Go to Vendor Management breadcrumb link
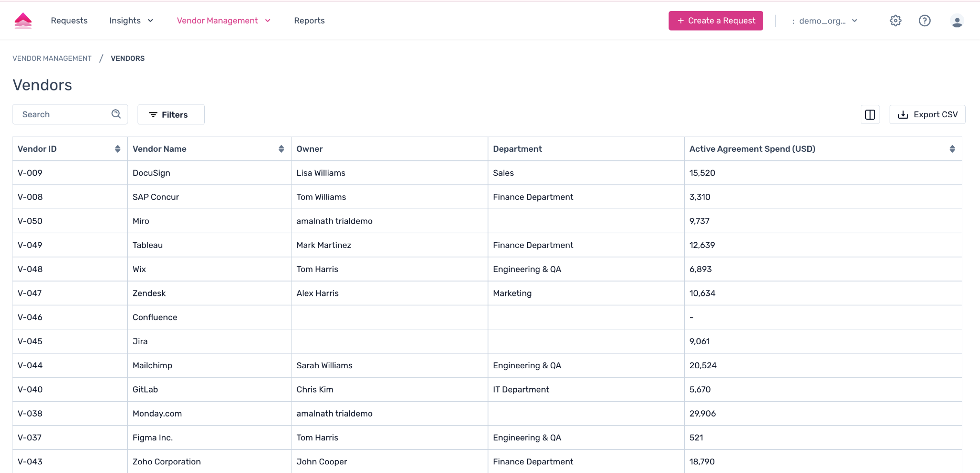 [x=52, y=58]
